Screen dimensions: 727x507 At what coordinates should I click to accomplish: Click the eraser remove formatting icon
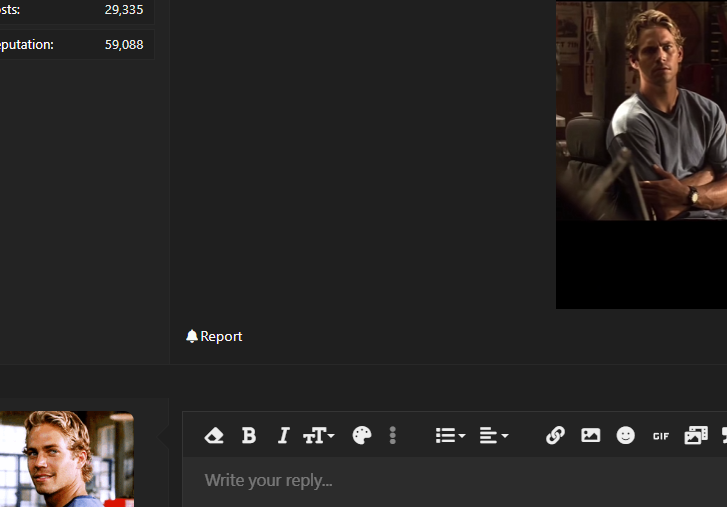coord(214,436)
